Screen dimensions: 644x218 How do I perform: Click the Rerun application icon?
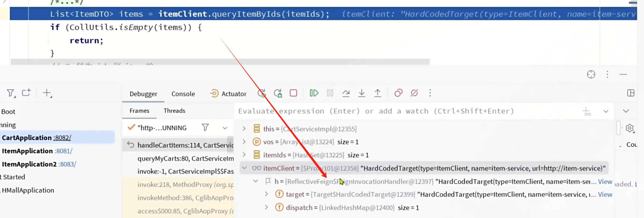[262, 93]
